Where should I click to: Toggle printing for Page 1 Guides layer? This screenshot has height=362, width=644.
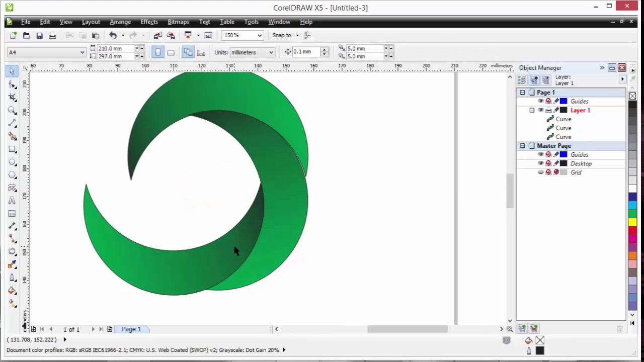tap(548, 102)
